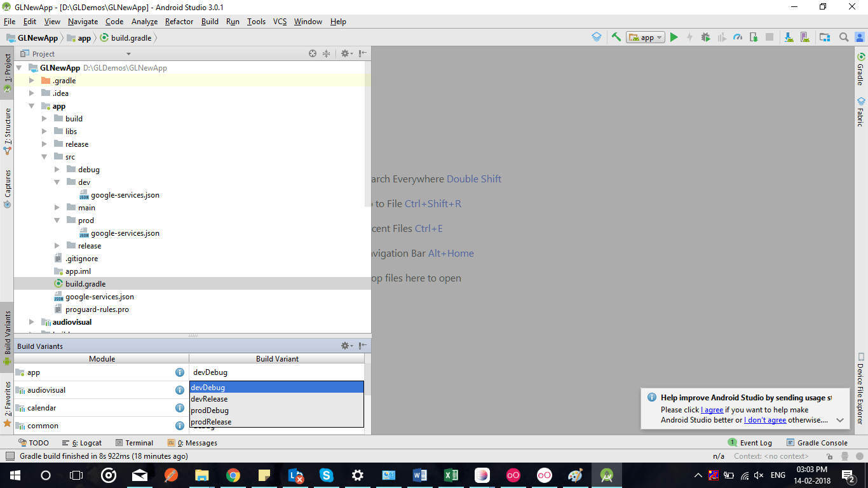Open Build Variants panel gear settings
868x488 pixels.
click(346, 346)
